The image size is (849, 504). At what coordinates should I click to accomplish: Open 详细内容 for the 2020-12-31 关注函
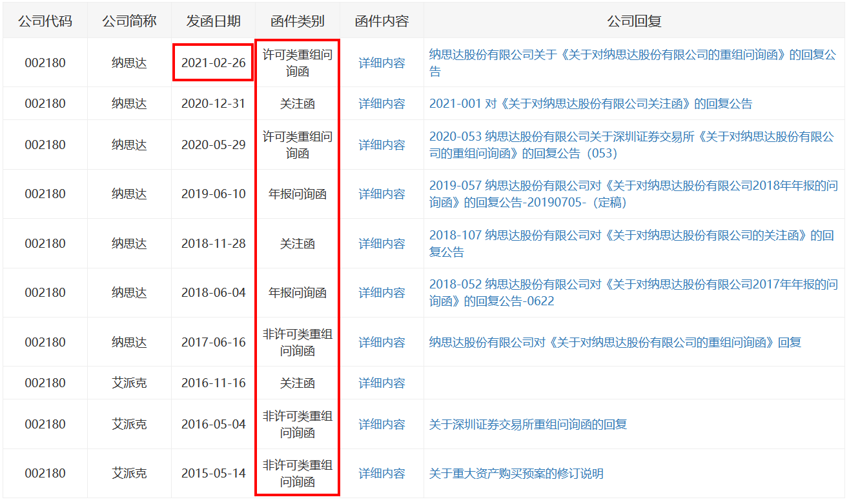pos(382,104)
